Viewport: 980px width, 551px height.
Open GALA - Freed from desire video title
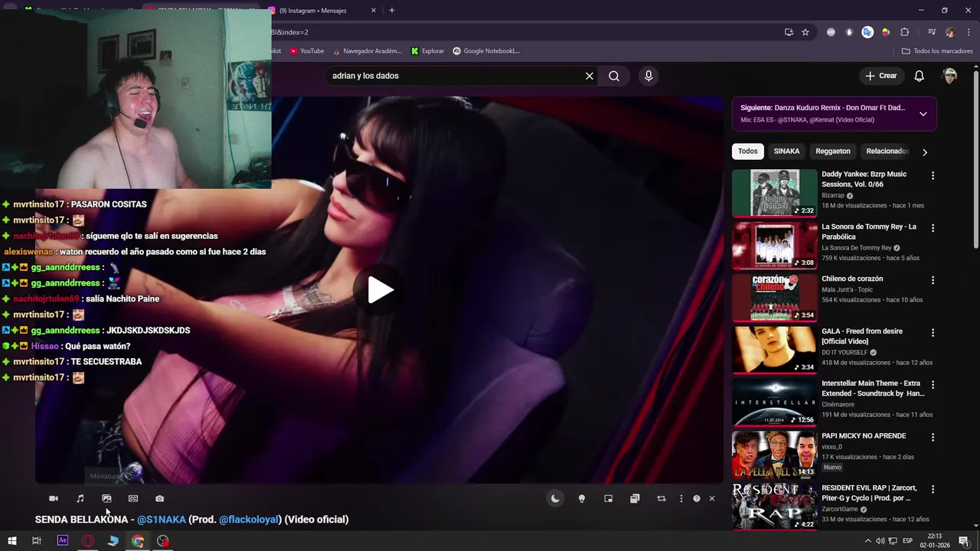(862, 336)
